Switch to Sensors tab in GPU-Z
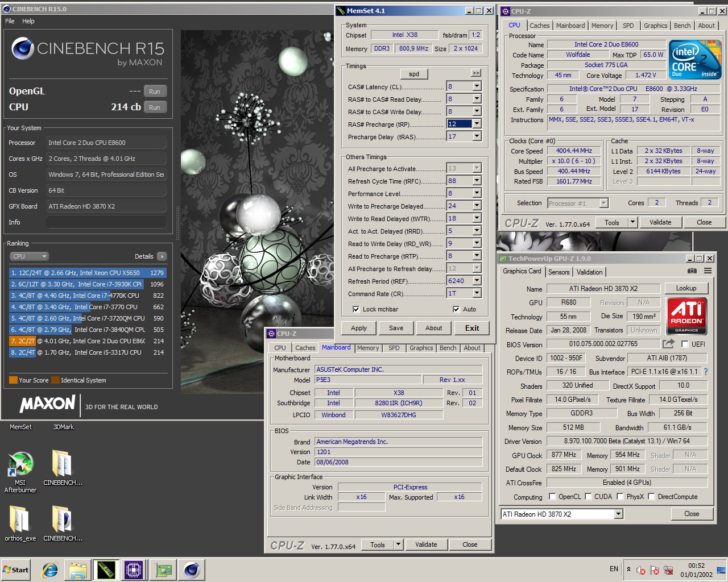The width and height of the screenshot is (728, 582). pos(559,272)
